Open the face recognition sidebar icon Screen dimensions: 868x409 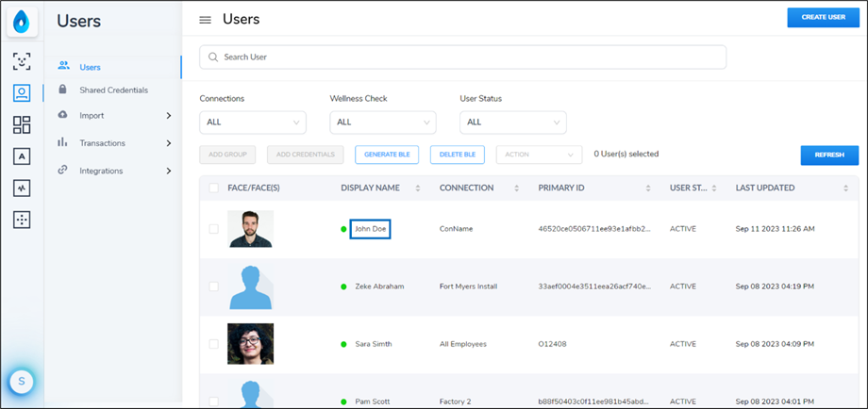[22, 61]
